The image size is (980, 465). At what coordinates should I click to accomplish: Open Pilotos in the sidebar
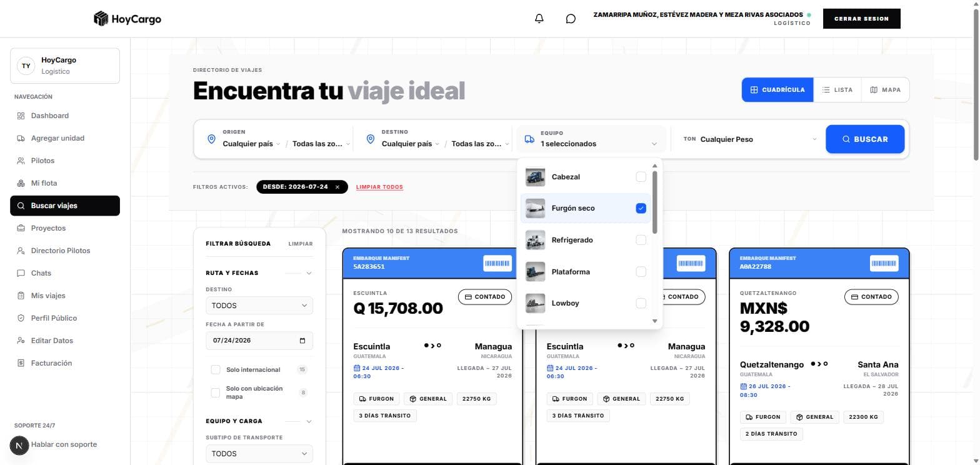(x=65, y=161)
